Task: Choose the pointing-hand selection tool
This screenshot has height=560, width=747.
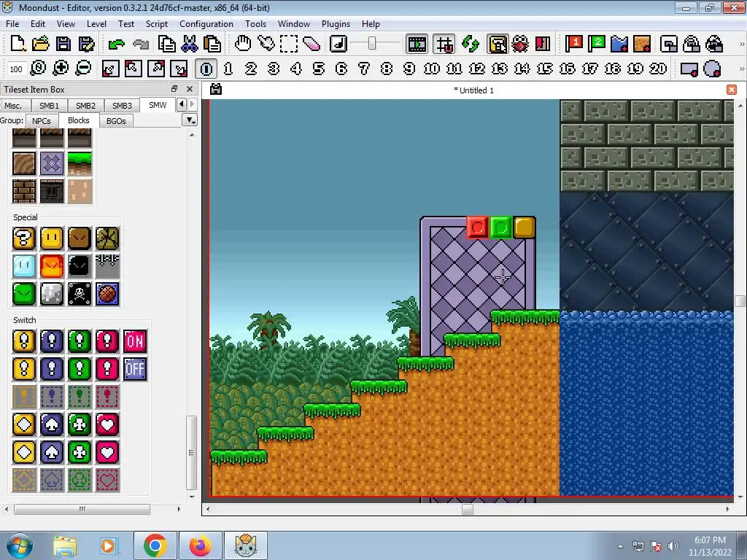Action: [266, 44]
